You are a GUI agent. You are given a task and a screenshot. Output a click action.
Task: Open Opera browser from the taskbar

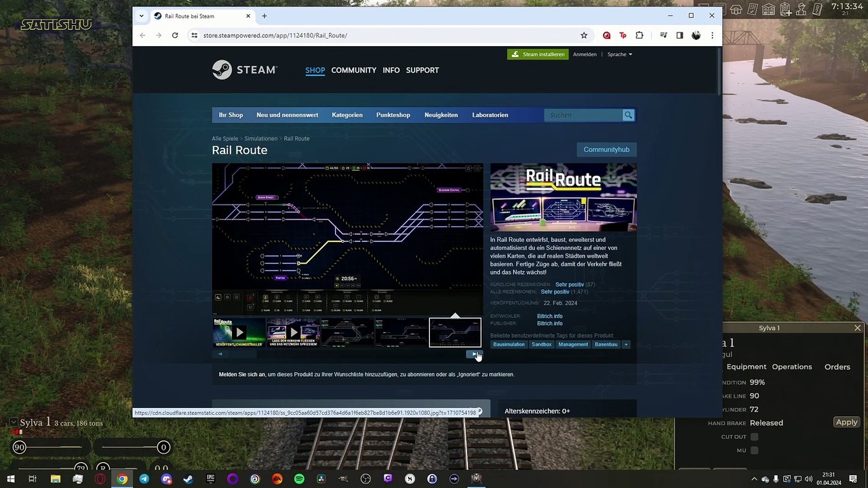pyautogui.click(x=100, y=479)
